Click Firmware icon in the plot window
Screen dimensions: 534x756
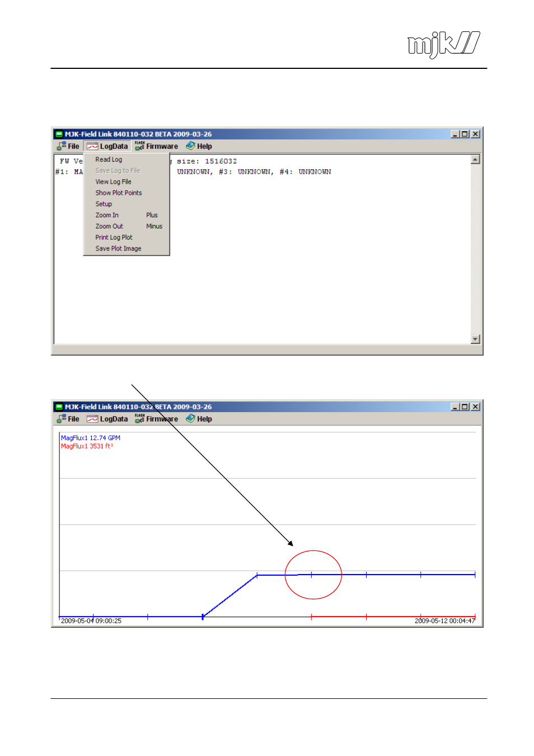click(x=140, y=419)
